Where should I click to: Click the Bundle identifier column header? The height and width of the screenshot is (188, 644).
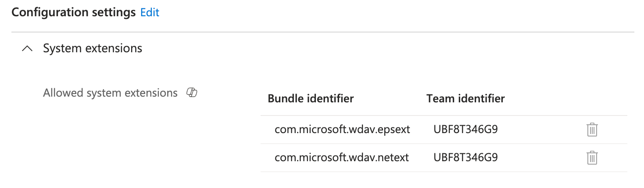coord(311,98)
